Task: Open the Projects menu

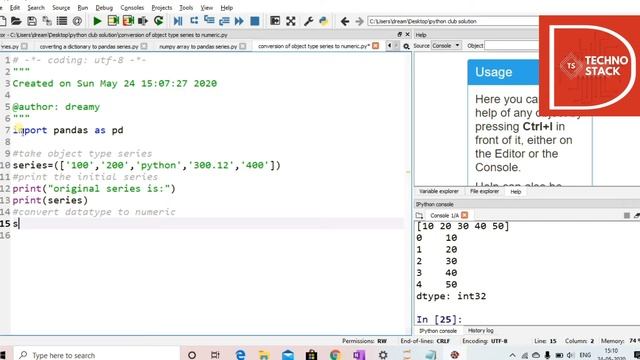Action: click(162, 8)
